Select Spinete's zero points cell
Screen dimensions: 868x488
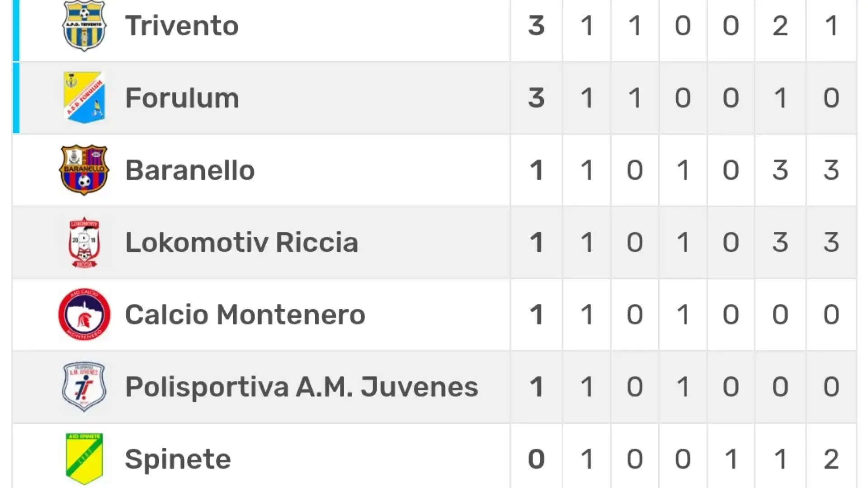(x=536, y=459)
